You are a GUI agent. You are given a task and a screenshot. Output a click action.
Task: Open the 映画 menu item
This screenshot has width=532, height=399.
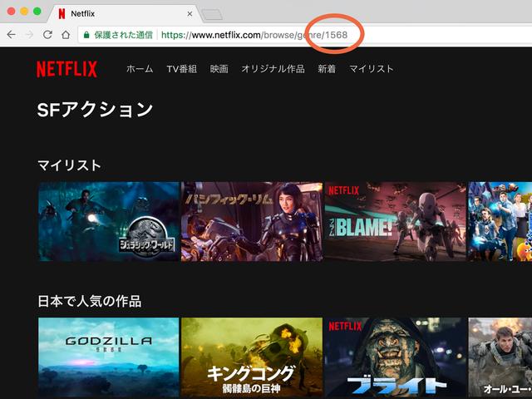pos(219,69)
